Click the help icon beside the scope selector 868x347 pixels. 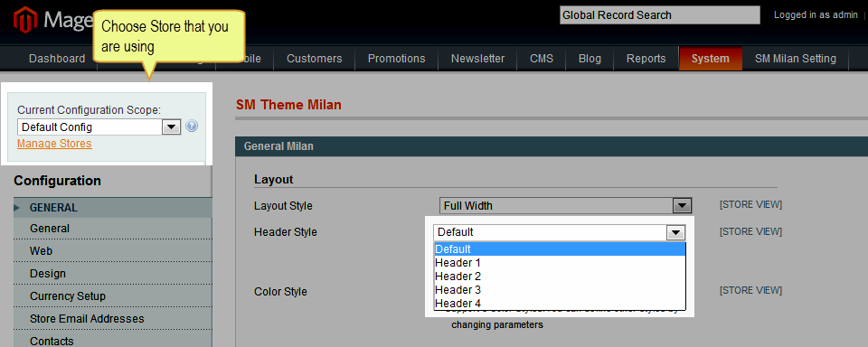point(192,127)
